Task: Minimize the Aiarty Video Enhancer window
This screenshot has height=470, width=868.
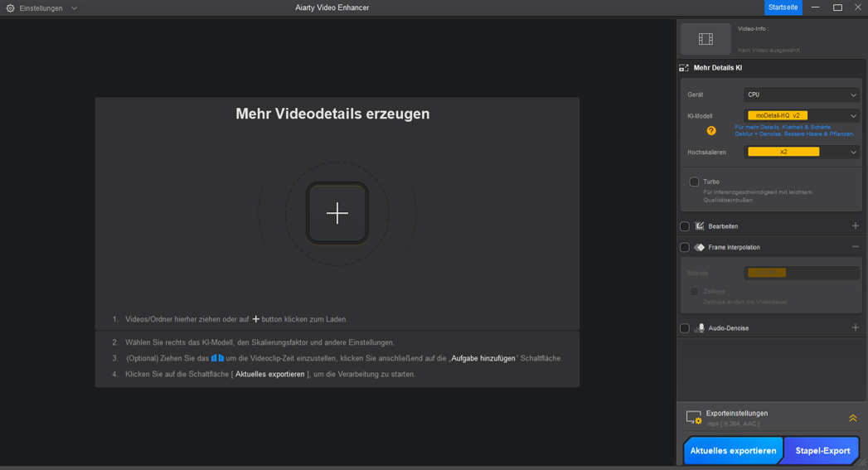Action: click(x=815, y=7)
